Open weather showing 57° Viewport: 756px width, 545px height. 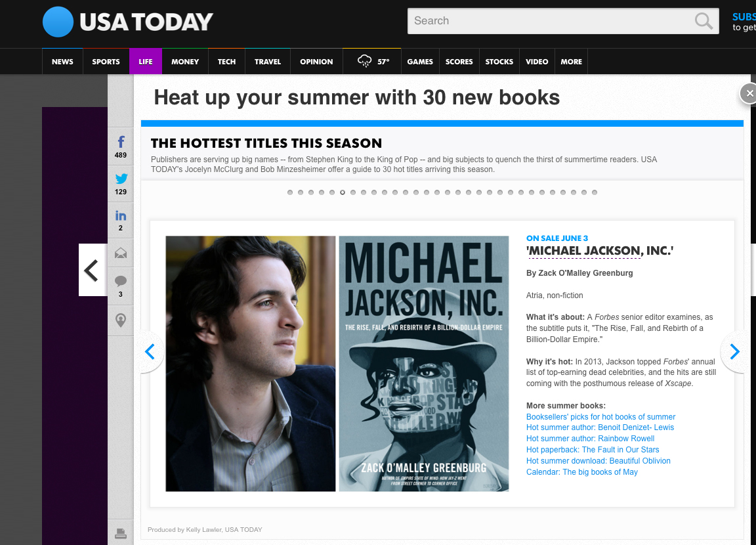(x=373, y=62)
